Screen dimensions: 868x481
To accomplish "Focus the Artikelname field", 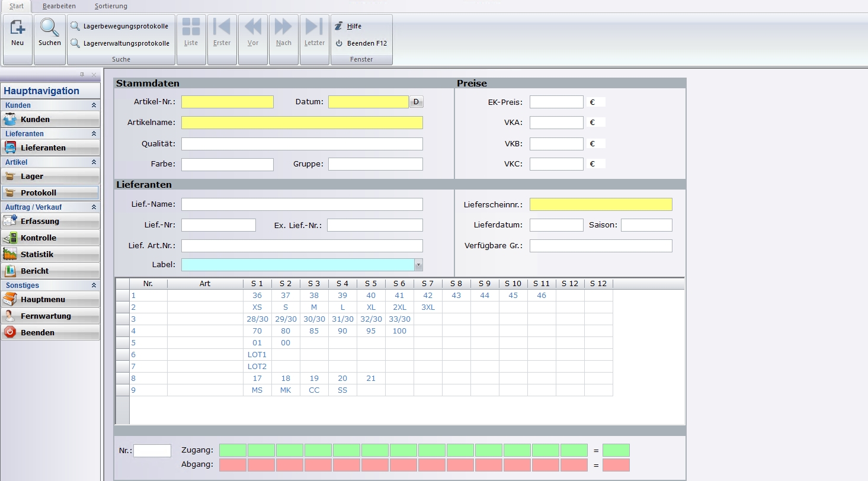I will point(302,123).
